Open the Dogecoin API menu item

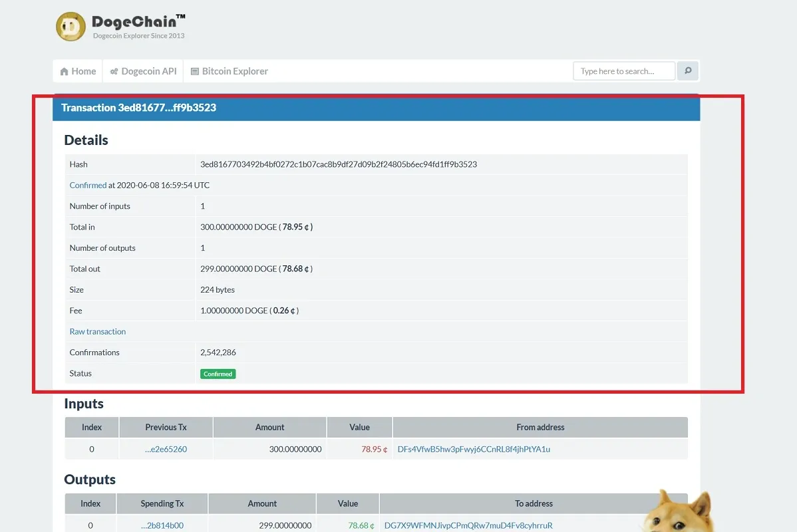point(143,71)
